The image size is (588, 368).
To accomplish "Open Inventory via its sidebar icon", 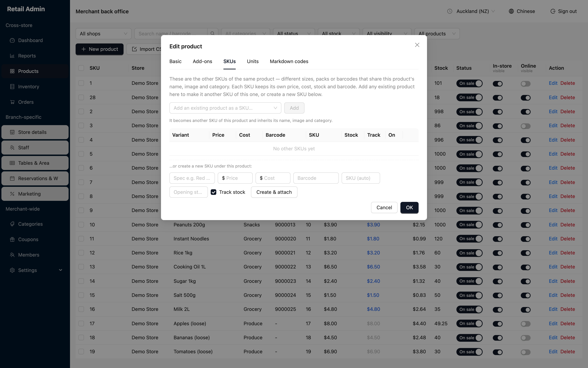I will click(x=12, y=87).
